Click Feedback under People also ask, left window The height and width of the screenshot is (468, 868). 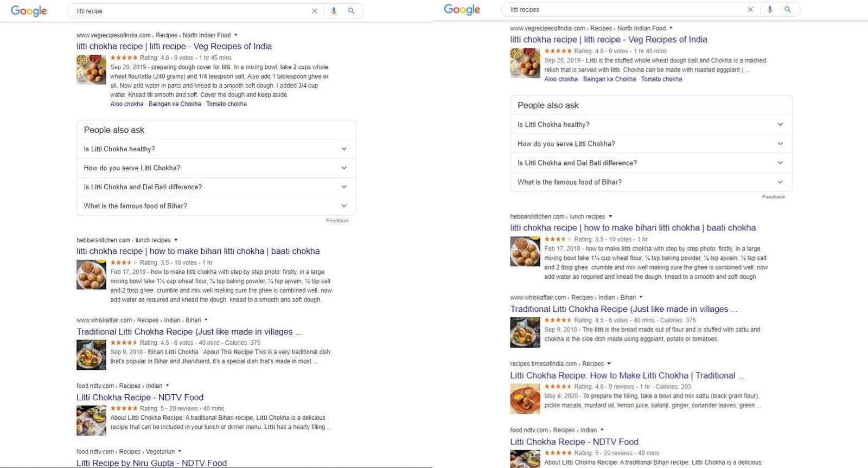pyautogui.click(x=337, y=221)
